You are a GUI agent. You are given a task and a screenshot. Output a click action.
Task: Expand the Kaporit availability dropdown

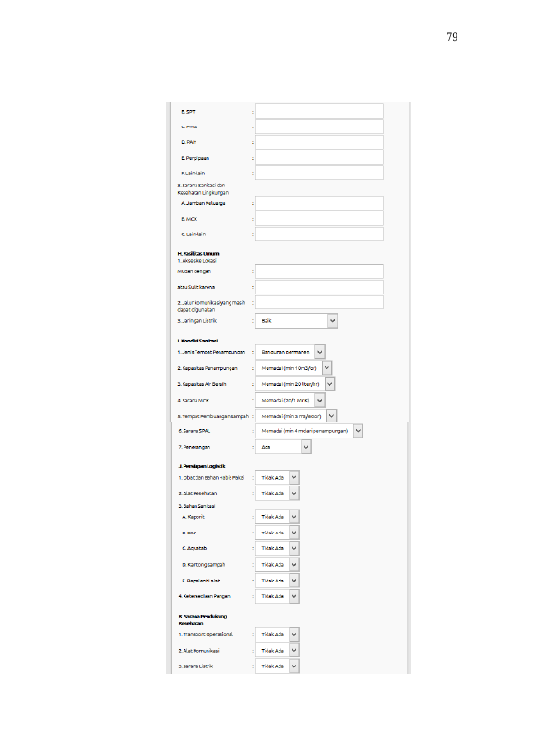[x=278, y=517]
